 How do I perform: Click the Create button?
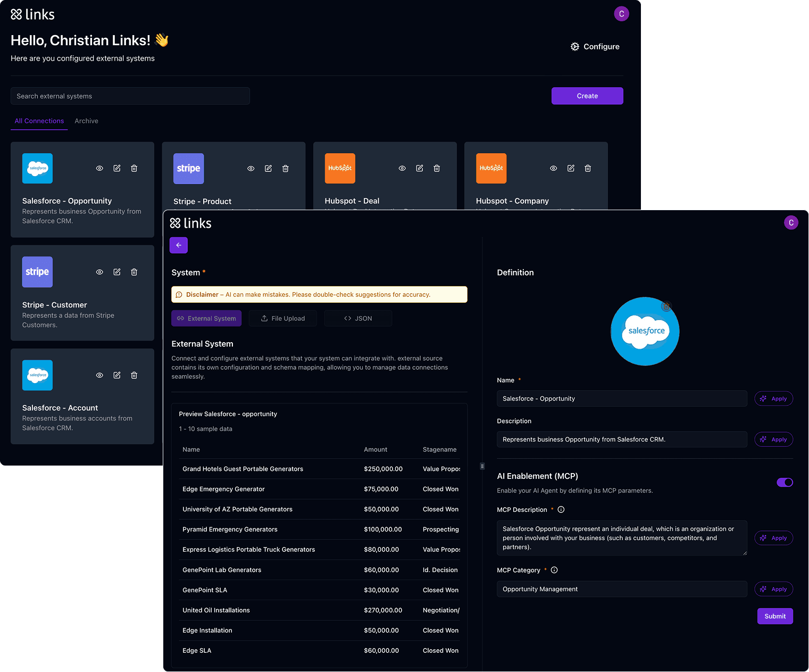(587, 96)
